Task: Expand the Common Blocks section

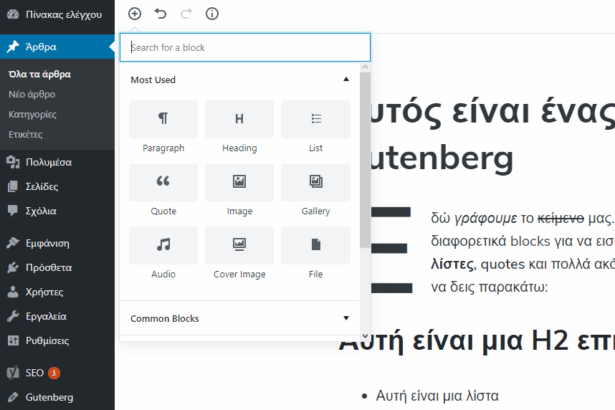Action: pos(346,318)
